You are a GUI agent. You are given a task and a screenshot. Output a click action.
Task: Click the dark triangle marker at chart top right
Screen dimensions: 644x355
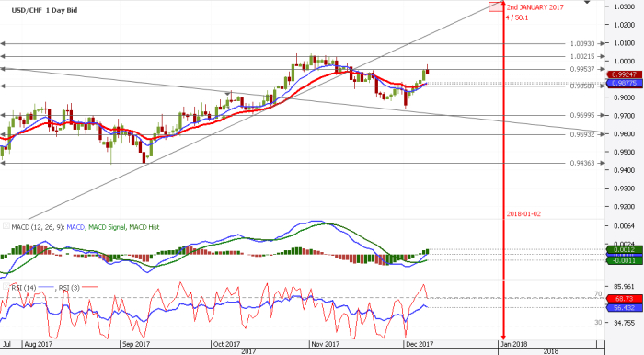587,3
